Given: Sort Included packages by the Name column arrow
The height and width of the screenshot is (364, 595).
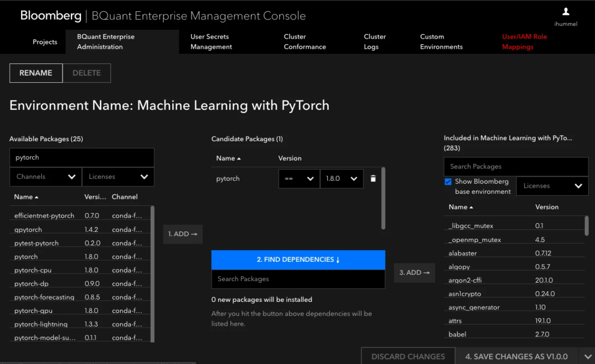Looking at the screenshot, I should [x=472, y=207].
